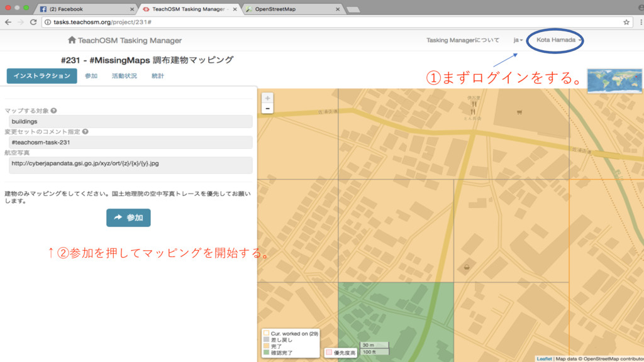644x362 pixels.
Task: Switch to the 参加 tab
Action: tap(91, 76)
